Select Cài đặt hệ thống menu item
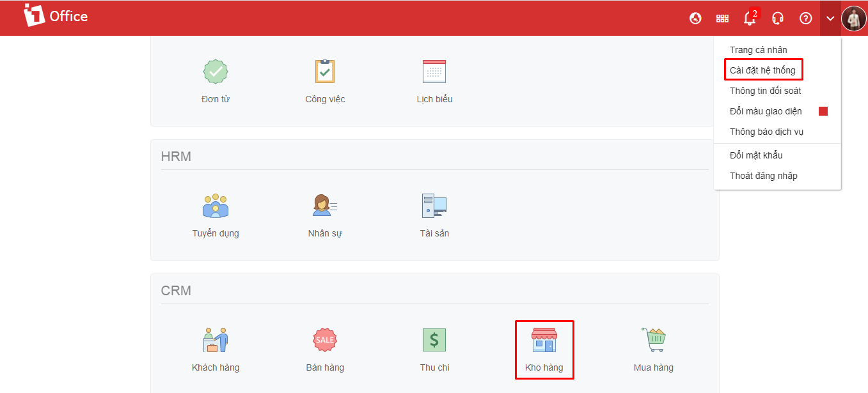 coord(762,70)
